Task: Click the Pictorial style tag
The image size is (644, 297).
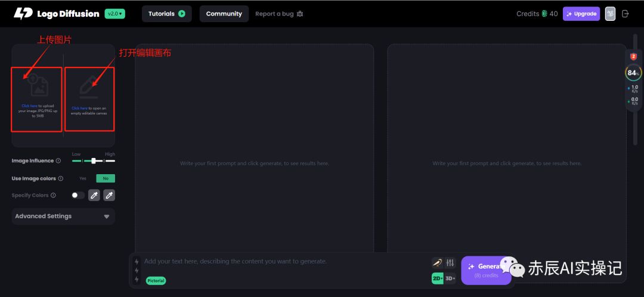Action: pyautogui.click(x=156, y=280)
